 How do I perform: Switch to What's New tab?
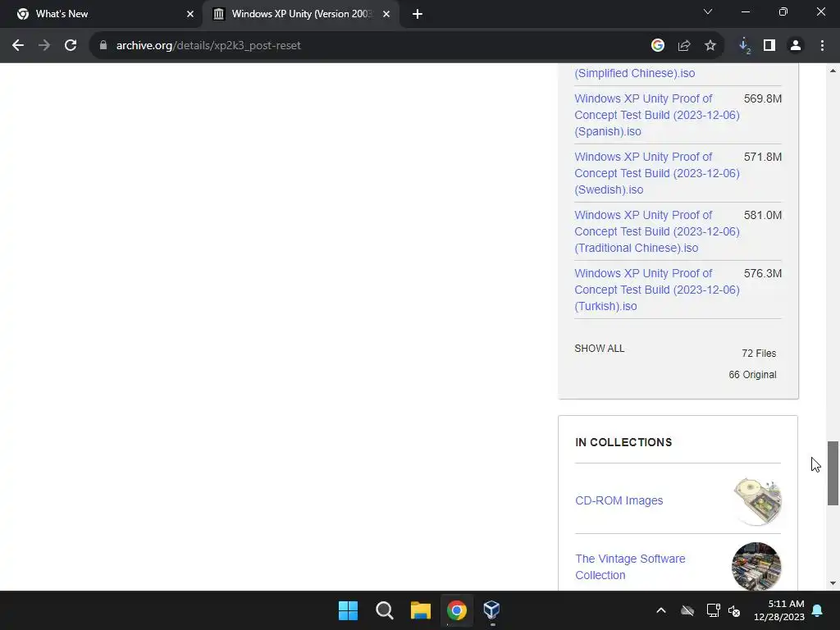coord(101,14)
